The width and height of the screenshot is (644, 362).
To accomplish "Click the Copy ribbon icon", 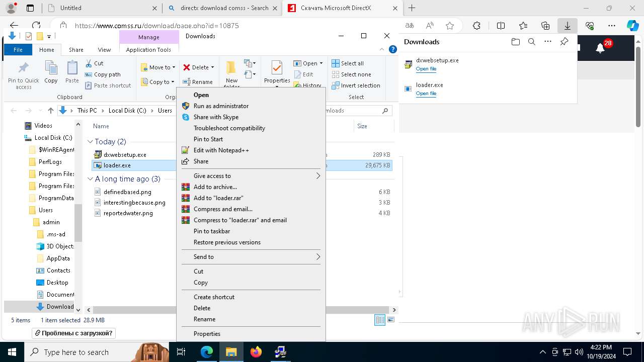I will tap(51, 72).
